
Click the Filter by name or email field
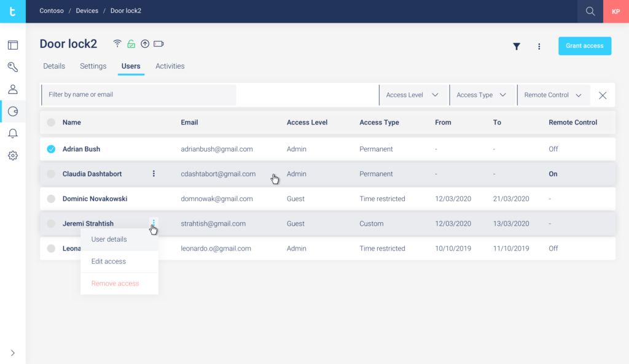click(x=139, y=95)
